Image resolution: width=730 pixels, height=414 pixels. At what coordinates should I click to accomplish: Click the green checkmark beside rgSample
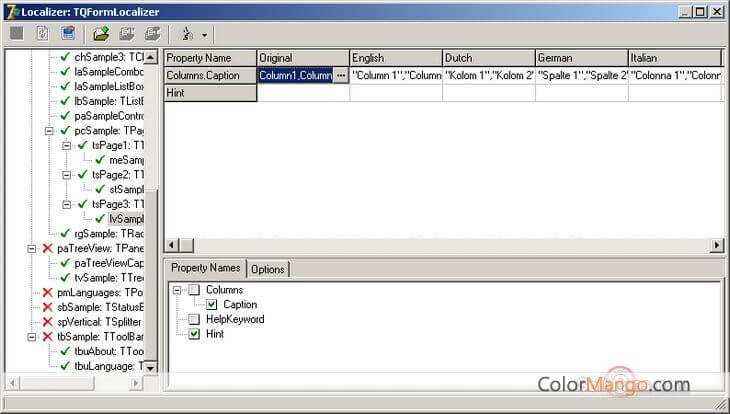coord(65,233)
